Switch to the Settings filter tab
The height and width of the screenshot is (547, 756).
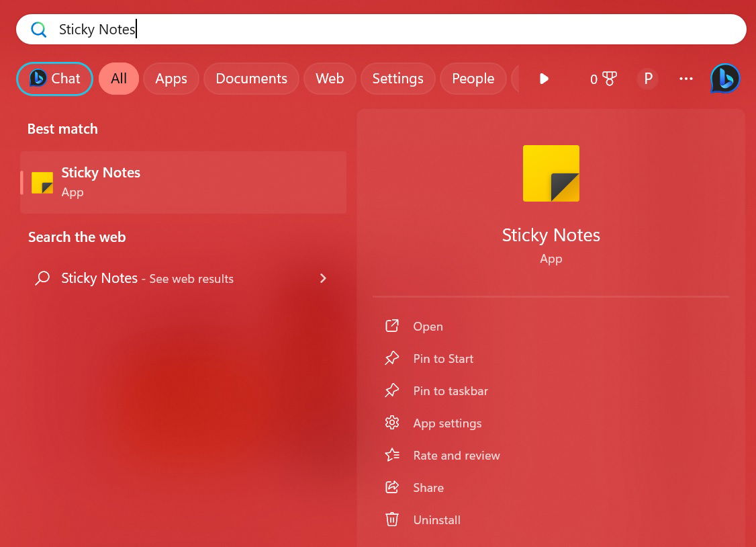point(397,79)
